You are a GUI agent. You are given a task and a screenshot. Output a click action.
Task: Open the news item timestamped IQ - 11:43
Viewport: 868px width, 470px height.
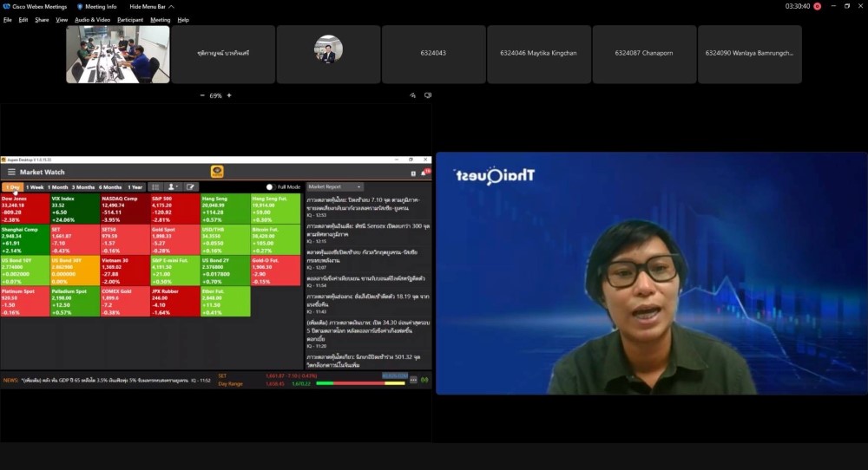pyautogui.click(x=367, y=304)
